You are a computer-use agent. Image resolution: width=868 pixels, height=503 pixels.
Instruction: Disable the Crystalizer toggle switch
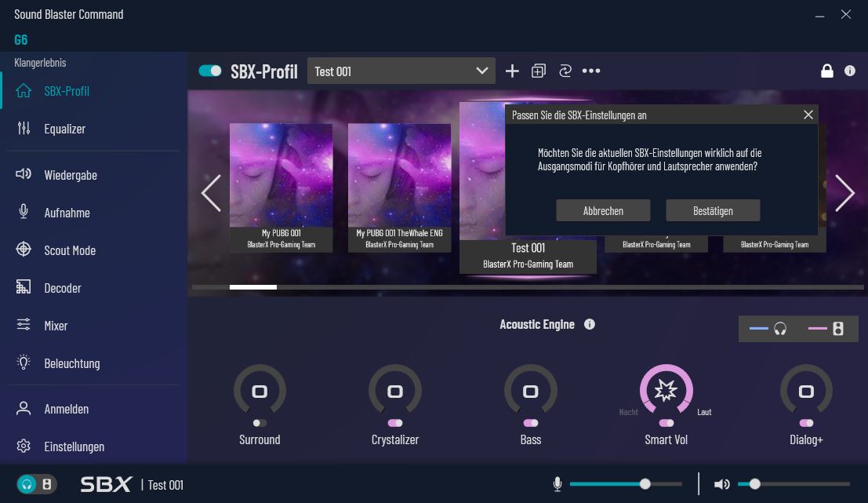click(395, 423)
